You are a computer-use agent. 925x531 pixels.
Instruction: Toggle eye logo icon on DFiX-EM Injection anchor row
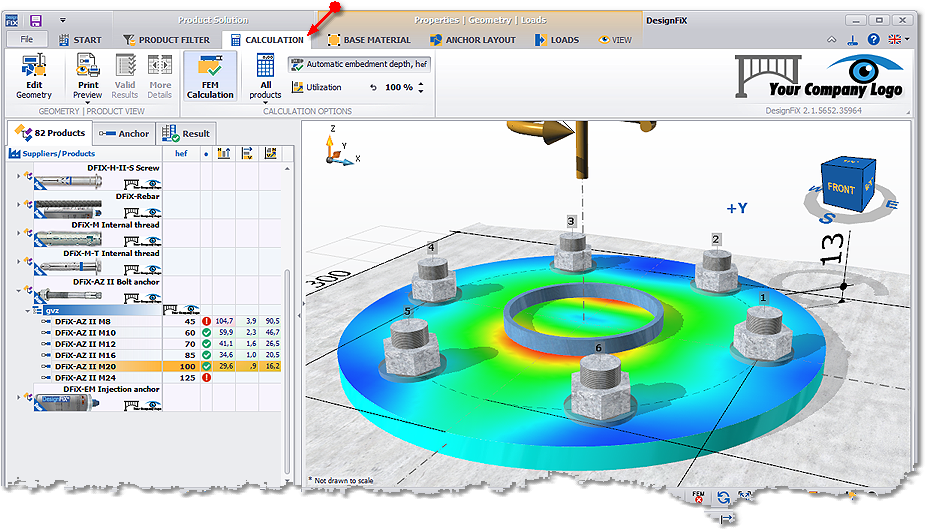tap(154, 405)
